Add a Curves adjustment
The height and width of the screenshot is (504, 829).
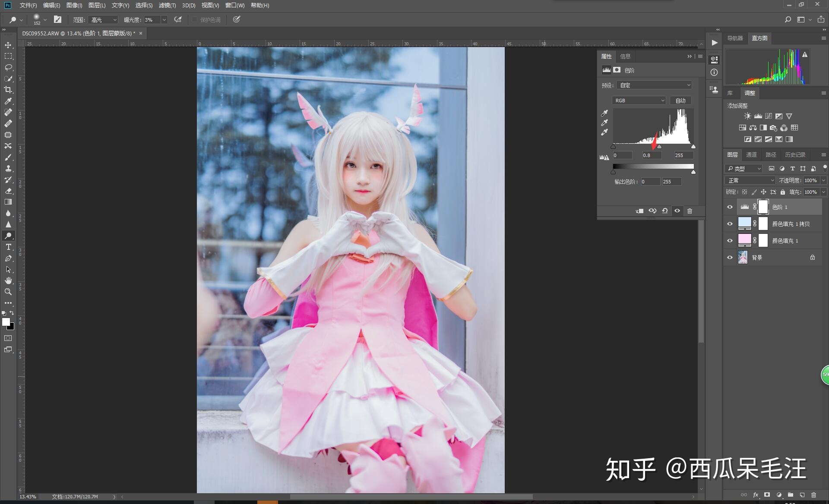(x=769, y=116)
